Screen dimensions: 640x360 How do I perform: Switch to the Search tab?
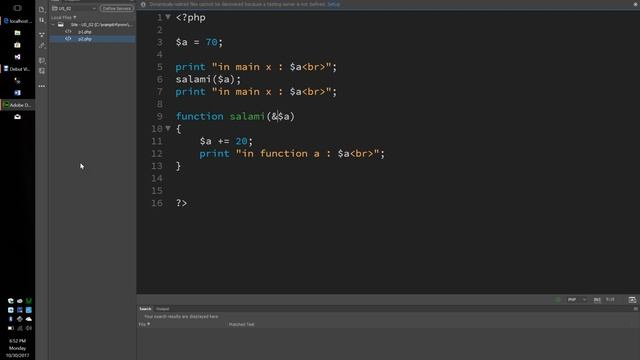145,309
